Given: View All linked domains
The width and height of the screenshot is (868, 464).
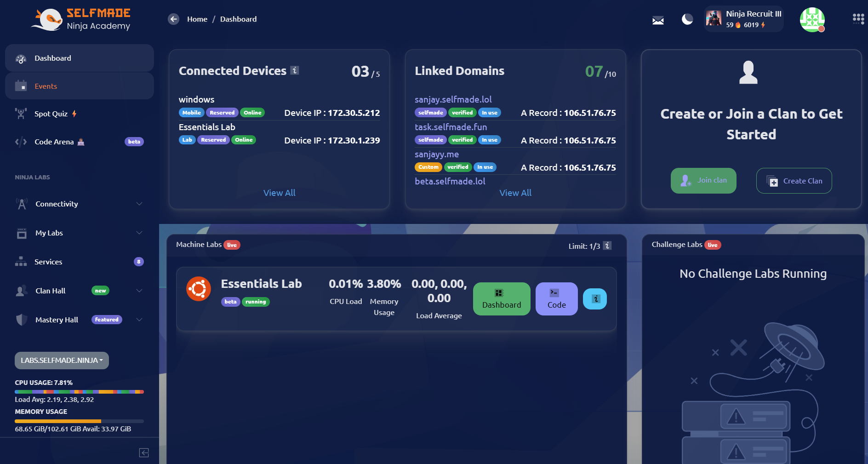Looking at the screenshot, I should [x=515, y=193].
